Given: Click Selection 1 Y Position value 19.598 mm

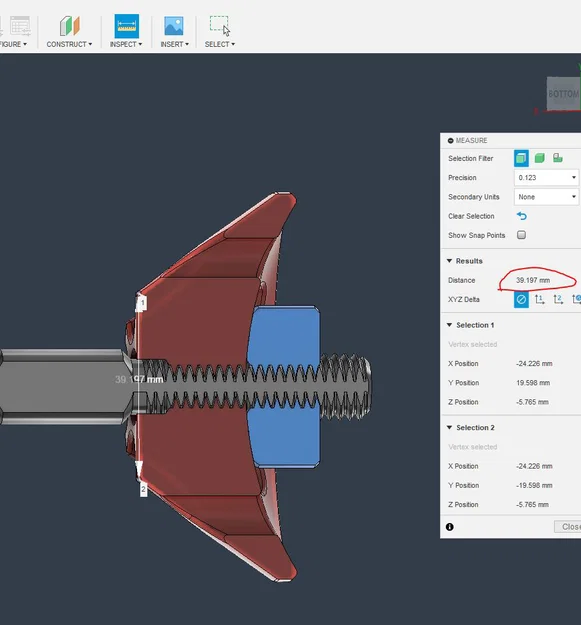Looking at the screenshot, I should [x=533, y=383].
